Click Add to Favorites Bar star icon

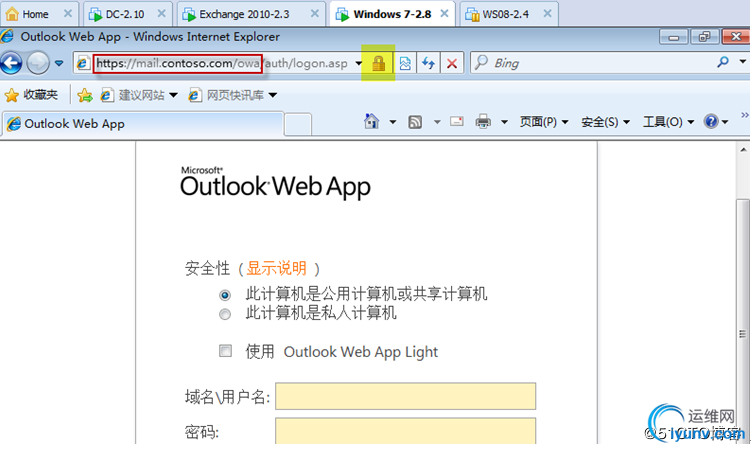pos(85,95)
